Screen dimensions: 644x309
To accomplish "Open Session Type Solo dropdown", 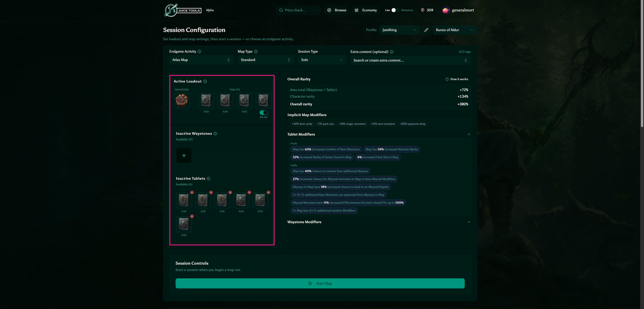I will coord(322,60).
